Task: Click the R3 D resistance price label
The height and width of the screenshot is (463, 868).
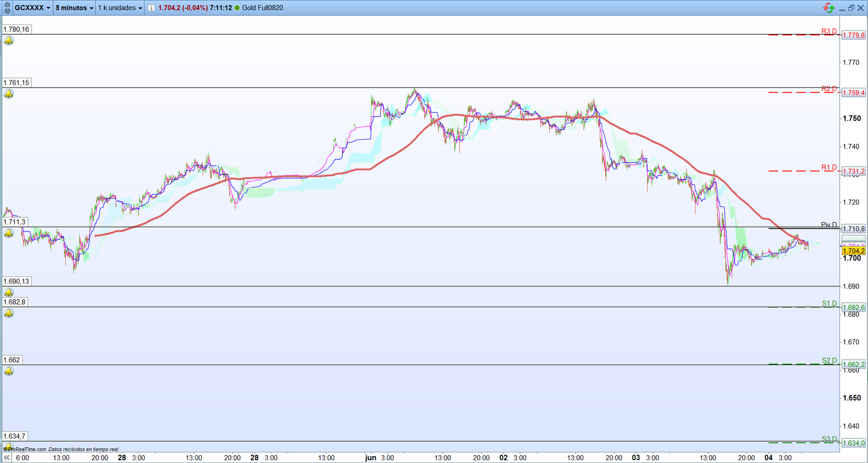Action: [x=853, y=35]
